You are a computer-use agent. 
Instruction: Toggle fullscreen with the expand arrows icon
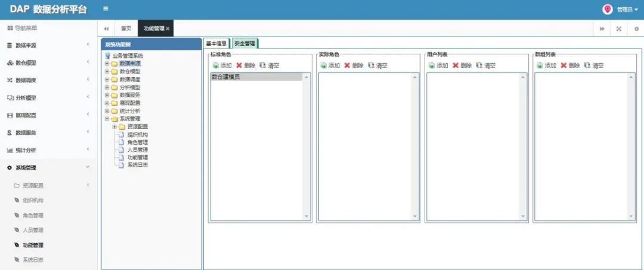(619, 29)
